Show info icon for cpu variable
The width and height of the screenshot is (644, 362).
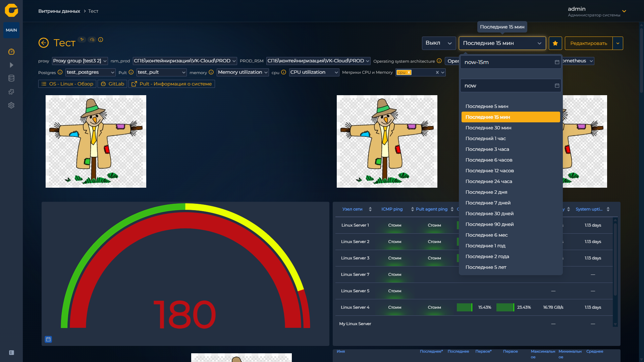pos(284,72)
